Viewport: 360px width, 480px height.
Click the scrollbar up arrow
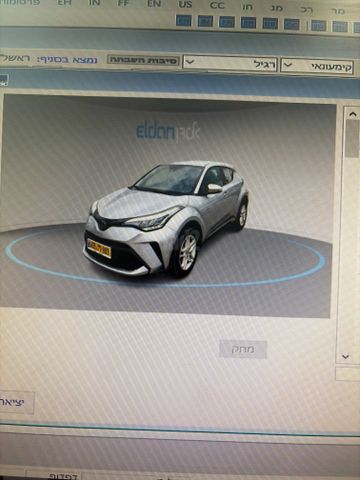click(352, 114)
